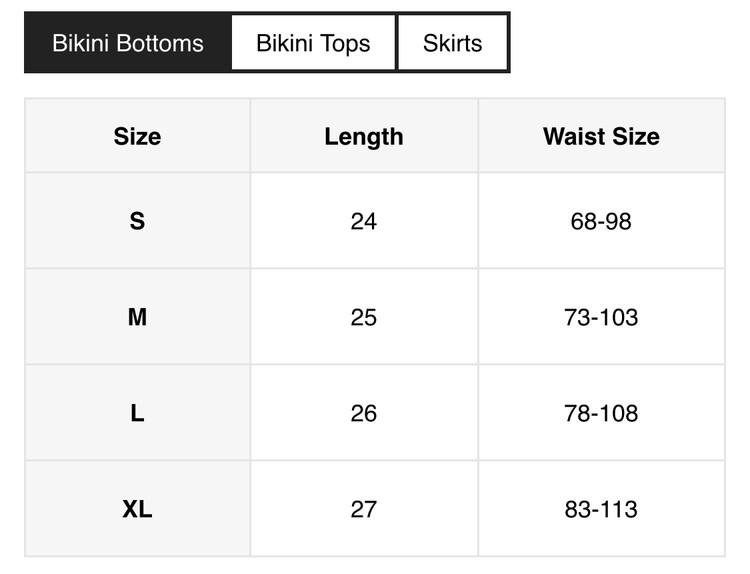Screen dimensions: 750x574
Task: Click the length value 24
Action: pos(364,221)
